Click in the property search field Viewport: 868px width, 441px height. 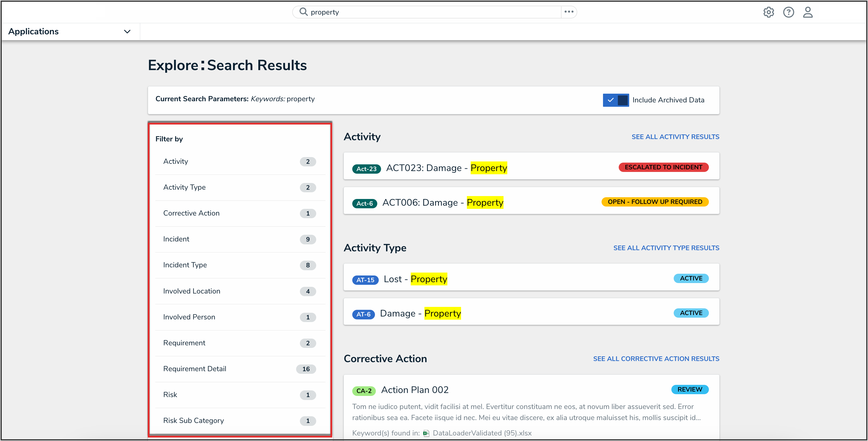point(431,12)
